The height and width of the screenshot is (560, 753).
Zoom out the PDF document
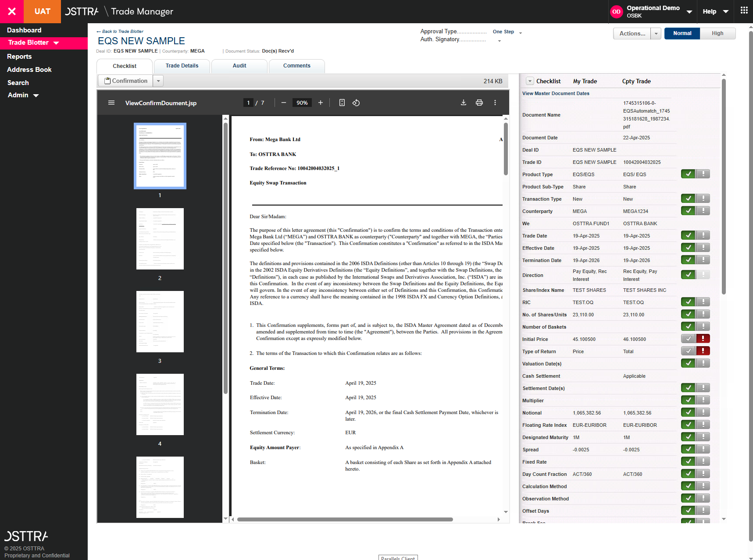pos(284,103)
